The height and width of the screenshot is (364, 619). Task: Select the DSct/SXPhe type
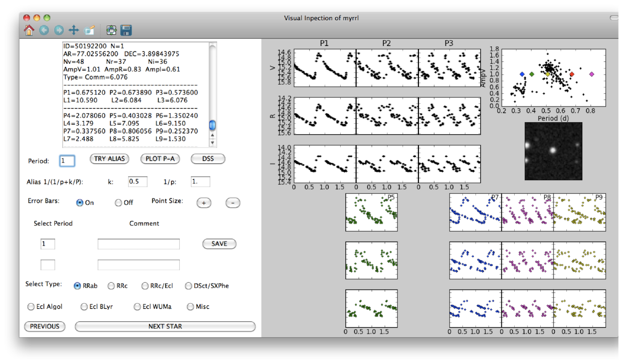point(189,286)
